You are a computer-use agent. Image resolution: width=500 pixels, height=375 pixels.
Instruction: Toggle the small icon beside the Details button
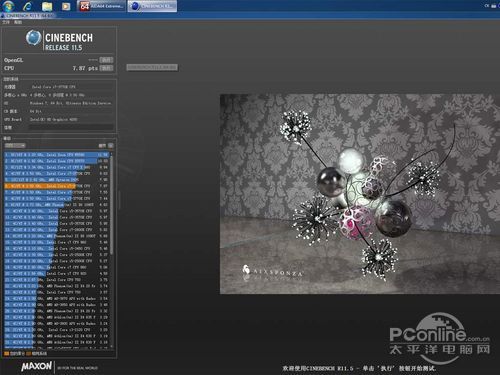point(111,146)
